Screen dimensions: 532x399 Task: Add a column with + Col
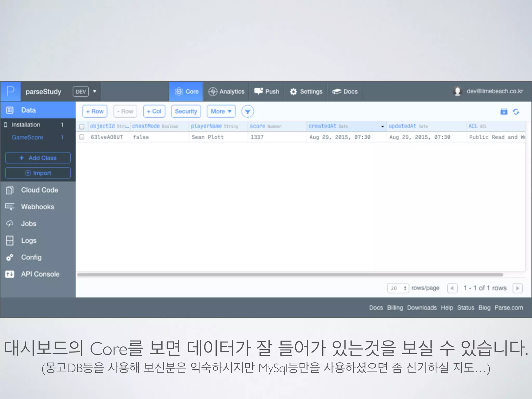point(154,111)
